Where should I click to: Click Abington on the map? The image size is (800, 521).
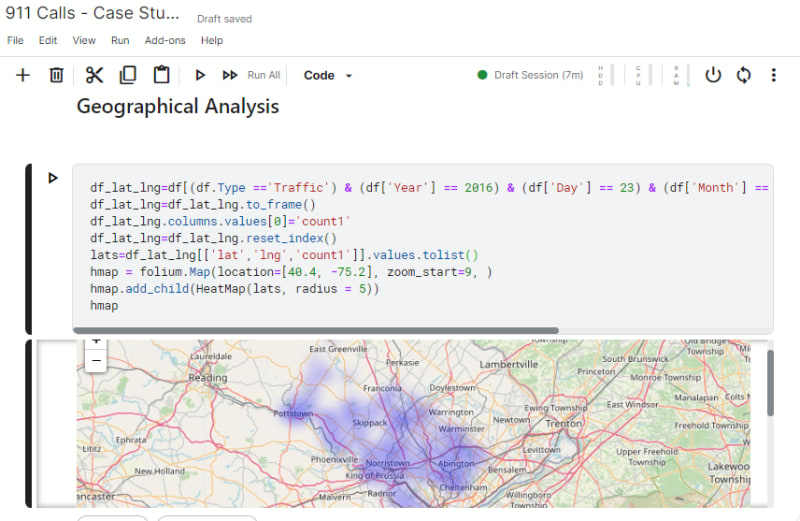[x=456, y=463]
